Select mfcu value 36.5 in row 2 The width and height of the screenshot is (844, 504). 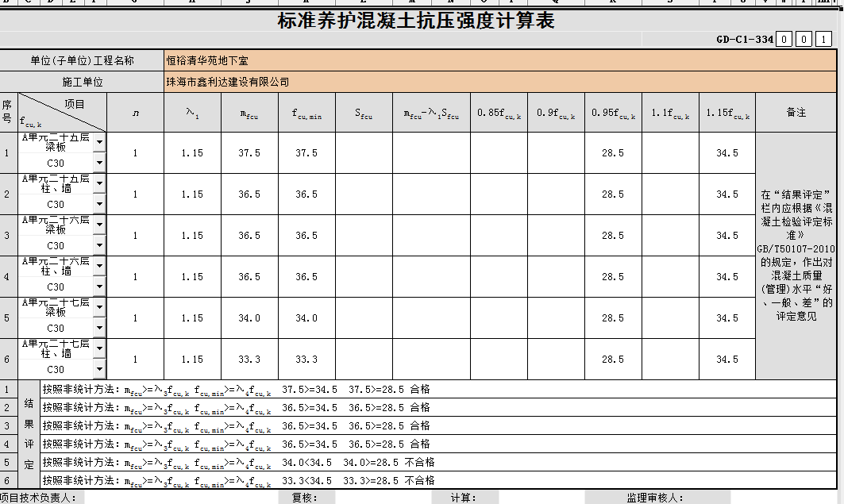pos(249,194)
